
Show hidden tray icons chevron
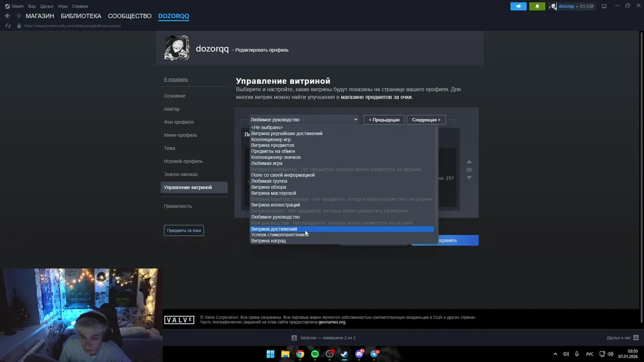555,354
